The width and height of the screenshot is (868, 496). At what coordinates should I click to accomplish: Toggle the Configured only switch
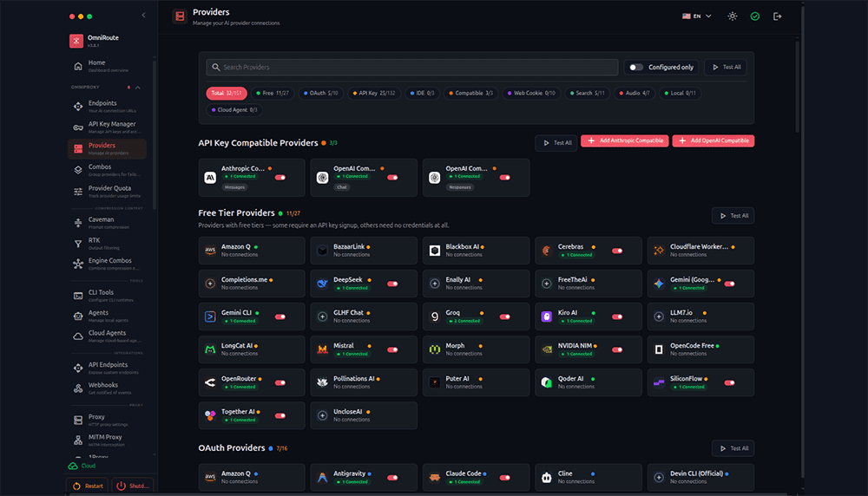coord(636,67)
